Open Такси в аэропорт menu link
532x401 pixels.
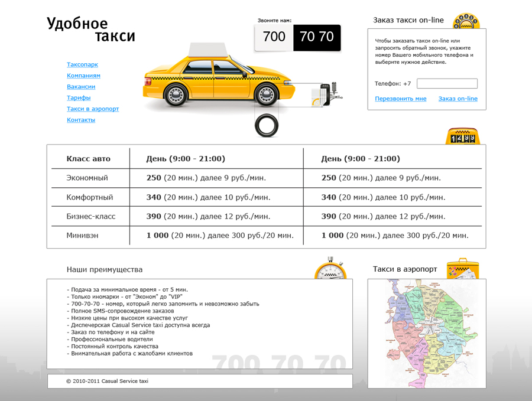[93, 109]
